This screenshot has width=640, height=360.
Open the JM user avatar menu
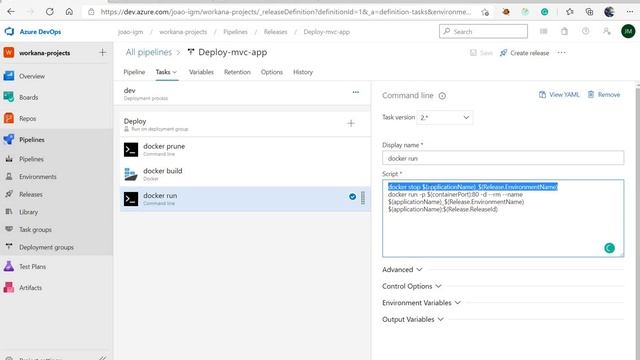tap(628, 31)
